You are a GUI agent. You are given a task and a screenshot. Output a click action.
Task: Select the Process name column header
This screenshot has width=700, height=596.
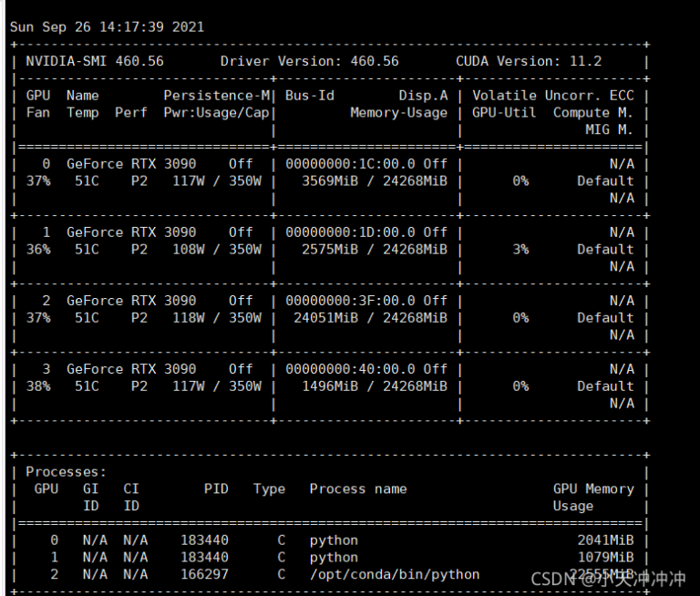pyautogui.click(x=357, y=488)
